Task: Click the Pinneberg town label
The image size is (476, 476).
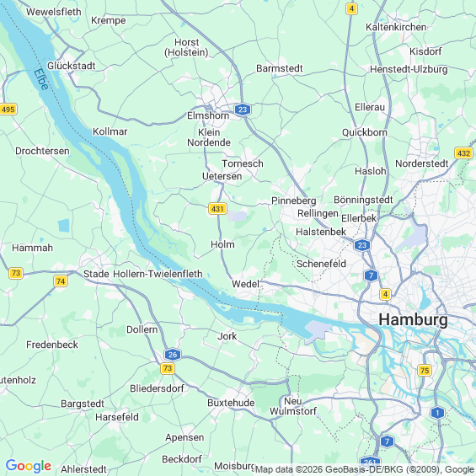Action: (293, 201)
